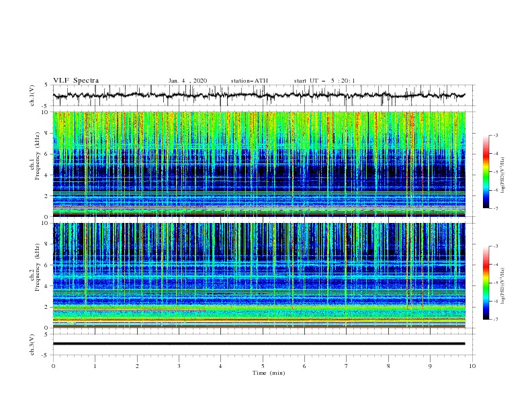Viewport: 532px width, 411px height.
Task: Click time tick label '7' on x-axis
Action: 347,366
